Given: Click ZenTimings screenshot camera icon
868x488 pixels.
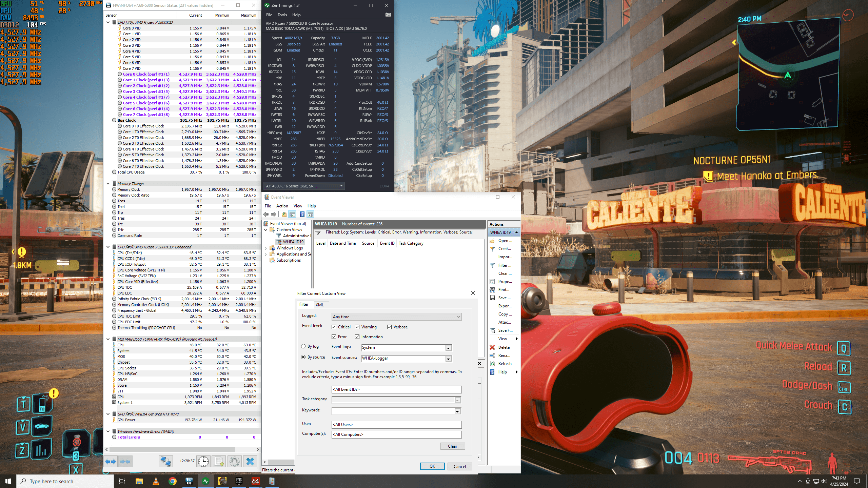Looking at the screenshot, I should click(388, 15).
